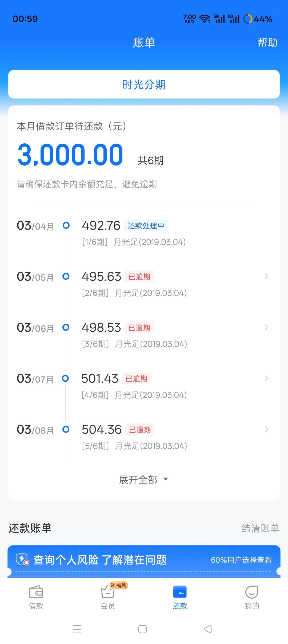Image resolution: width=288 pixels, height=644 pixels.
Task: Tap the 已逾期 tag on 501.43 installment
Action: click(137, 379)
